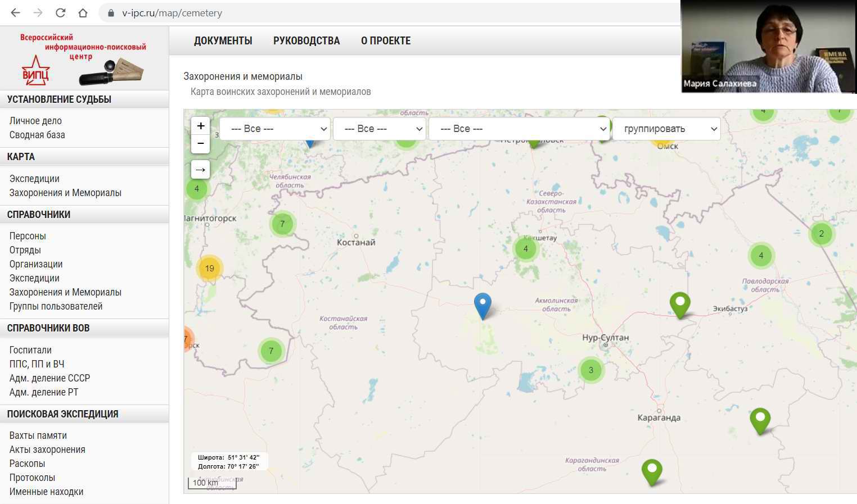Zoom in with the map plus button
857x504 pixels.
click(201, 126)
